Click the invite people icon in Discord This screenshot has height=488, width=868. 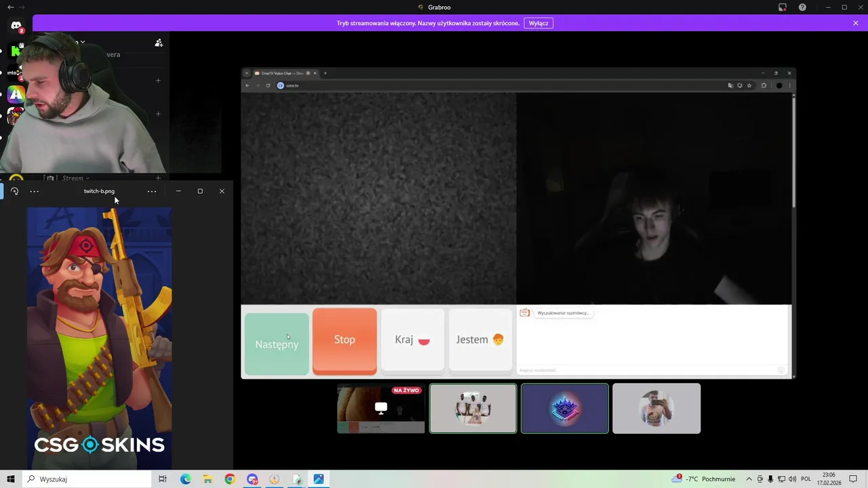point(159,43)
